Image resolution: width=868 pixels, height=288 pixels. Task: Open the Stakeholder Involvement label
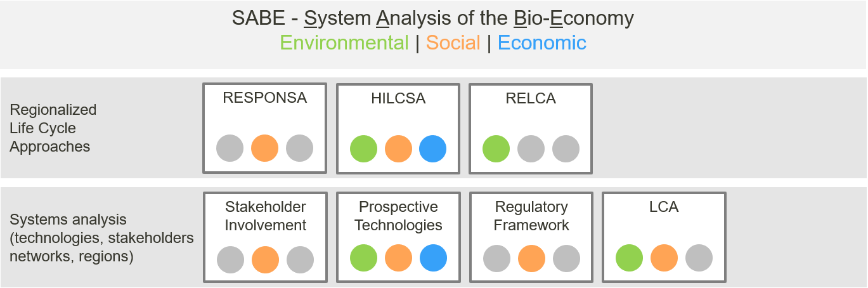[x=265, y=216]
